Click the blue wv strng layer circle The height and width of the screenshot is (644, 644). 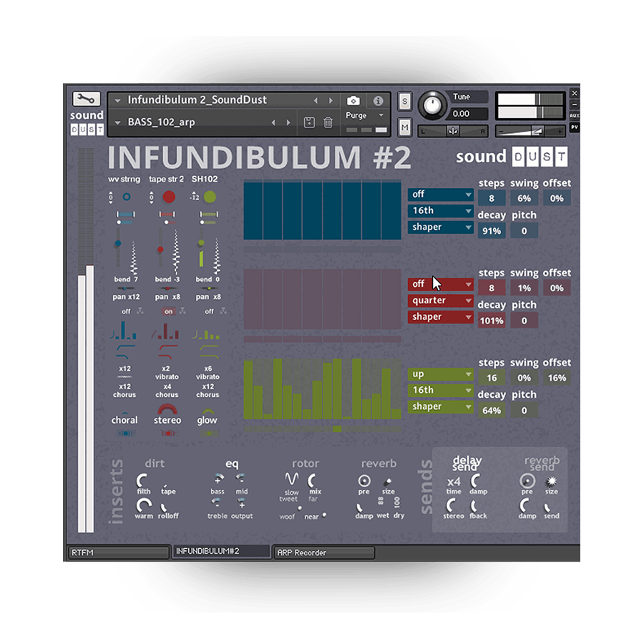(x=127, y=197)
